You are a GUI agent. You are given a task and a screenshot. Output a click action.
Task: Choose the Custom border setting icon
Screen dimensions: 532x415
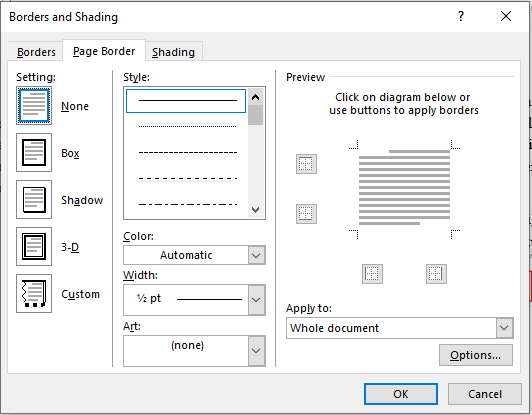(34, 294)
